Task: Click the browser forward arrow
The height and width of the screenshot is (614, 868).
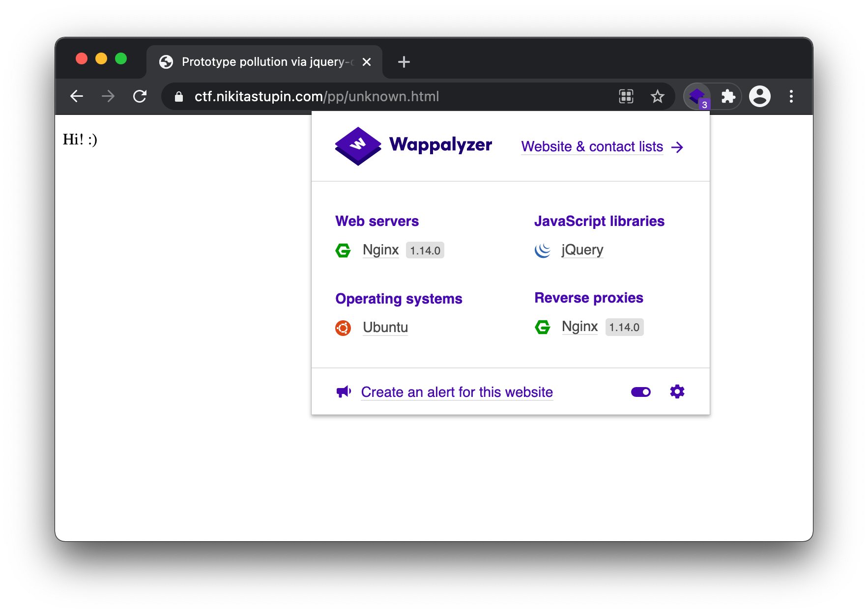Action: click(x=108, y=96)
